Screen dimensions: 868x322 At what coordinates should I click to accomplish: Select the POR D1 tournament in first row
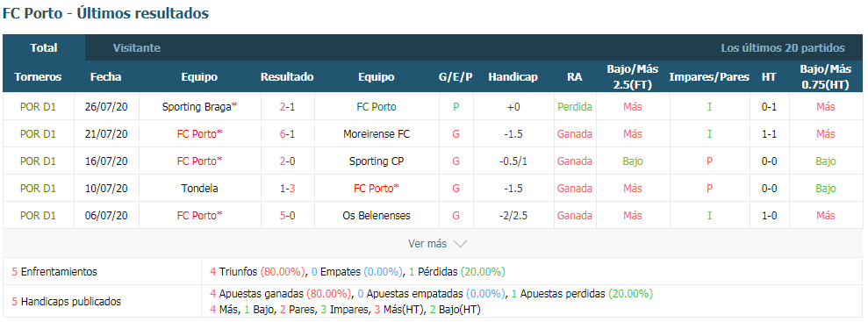[39, 107]
